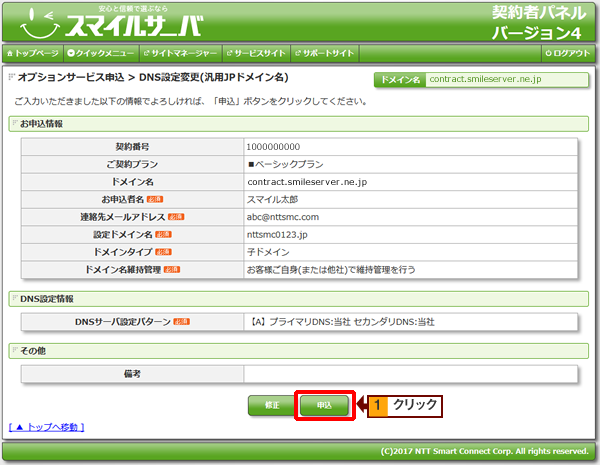
Task: Open the トップページ menu
Action: 35,52
